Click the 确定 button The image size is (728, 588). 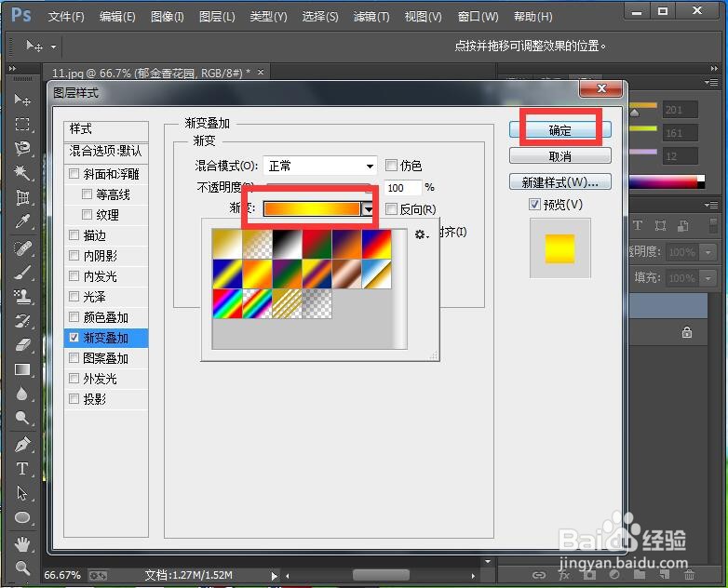tap(559, 130)
